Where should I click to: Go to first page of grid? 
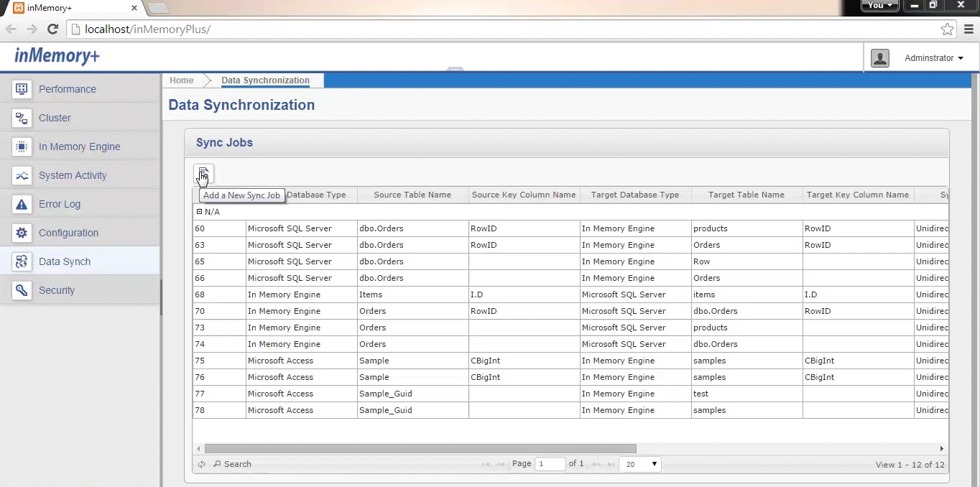pyautogui.click(x=486, y=464)
